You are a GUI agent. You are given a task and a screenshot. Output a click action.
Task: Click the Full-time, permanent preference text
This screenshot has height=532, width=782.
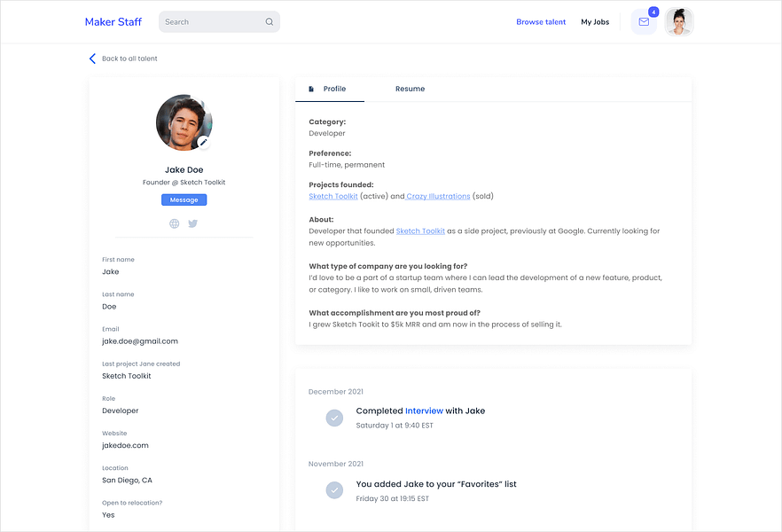click(347, 165)
